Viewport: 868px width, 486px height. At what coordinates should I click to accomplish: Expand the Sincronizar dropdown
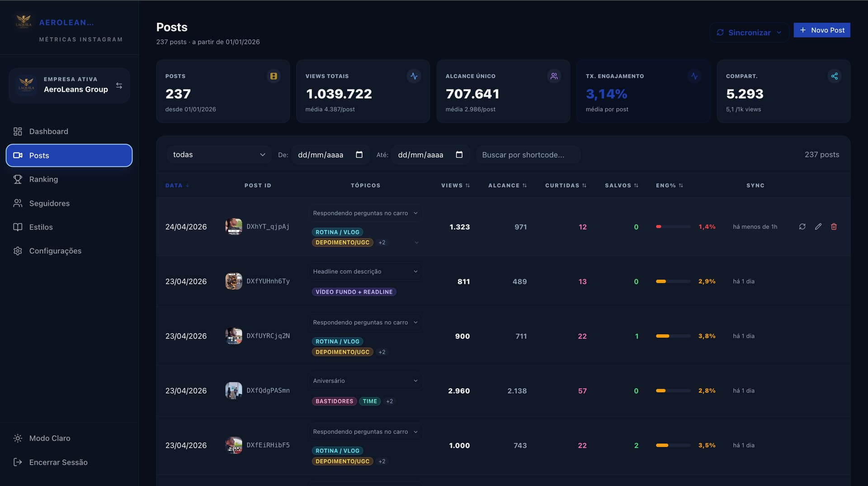[779, 33]
